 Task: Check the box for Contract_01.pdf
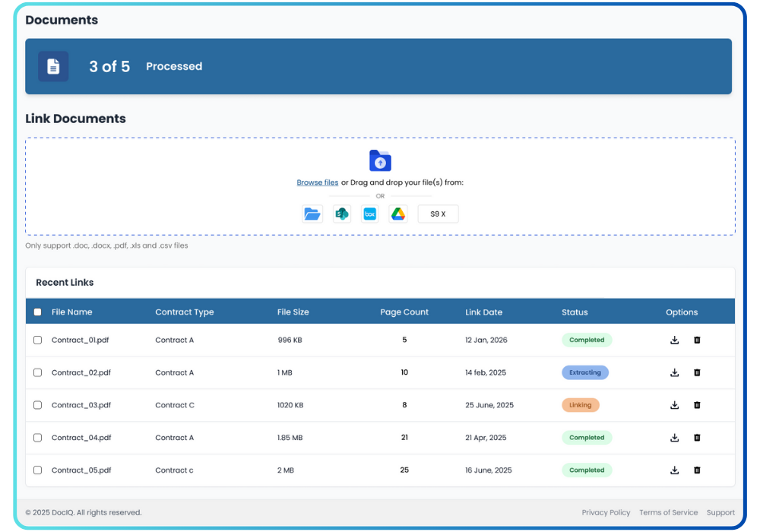pos(37,340)
